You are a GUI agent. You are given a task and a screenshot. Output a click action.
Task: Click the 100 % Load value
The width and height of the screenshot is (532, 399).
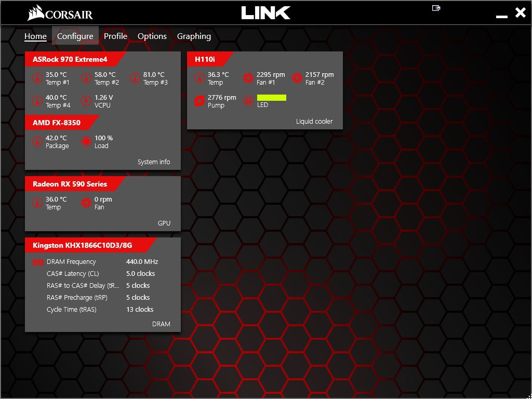coord(104,138)
